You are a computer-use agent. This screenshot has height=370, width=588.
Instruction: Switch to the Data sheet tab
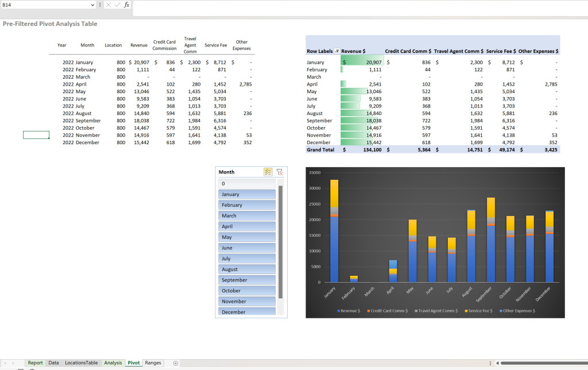(x=53, y=363)
